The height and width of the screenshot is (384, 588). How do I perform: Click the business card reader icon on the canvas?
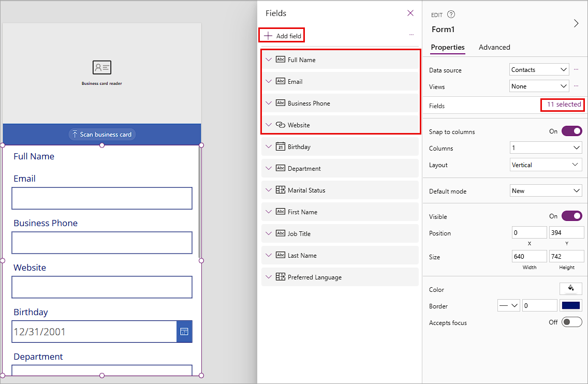[x=101, y=67]
